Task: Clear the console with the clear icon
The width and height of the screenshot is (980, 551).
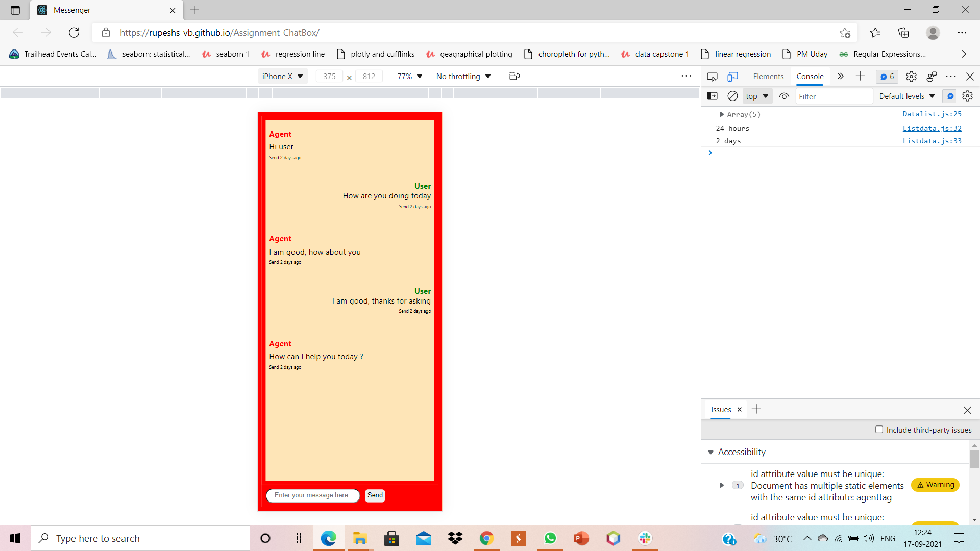Action: point(732,96)
